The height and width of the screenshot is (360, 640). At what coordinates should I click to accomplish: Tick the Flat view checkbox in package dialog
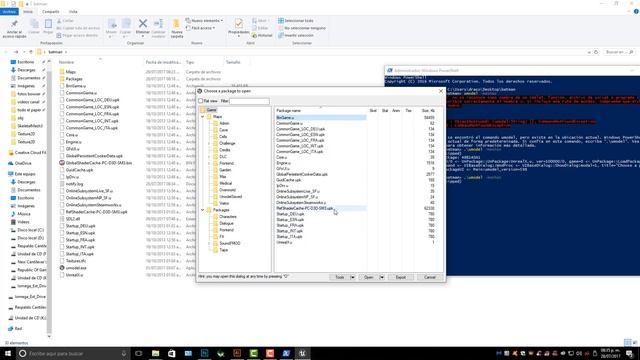(x=200, y=101)
